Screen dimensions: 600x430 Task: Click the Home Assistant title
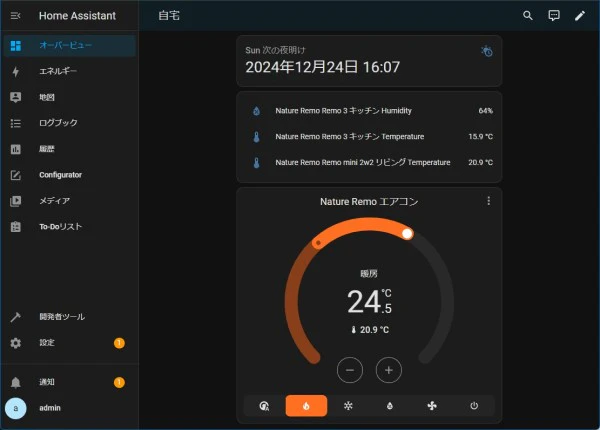coord(77,16)
